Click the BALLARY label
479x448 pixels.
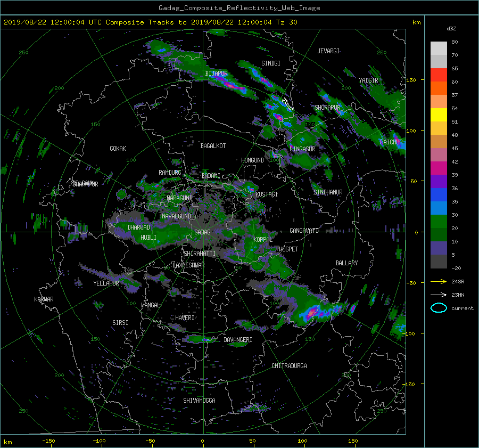(x=346, y=263)
